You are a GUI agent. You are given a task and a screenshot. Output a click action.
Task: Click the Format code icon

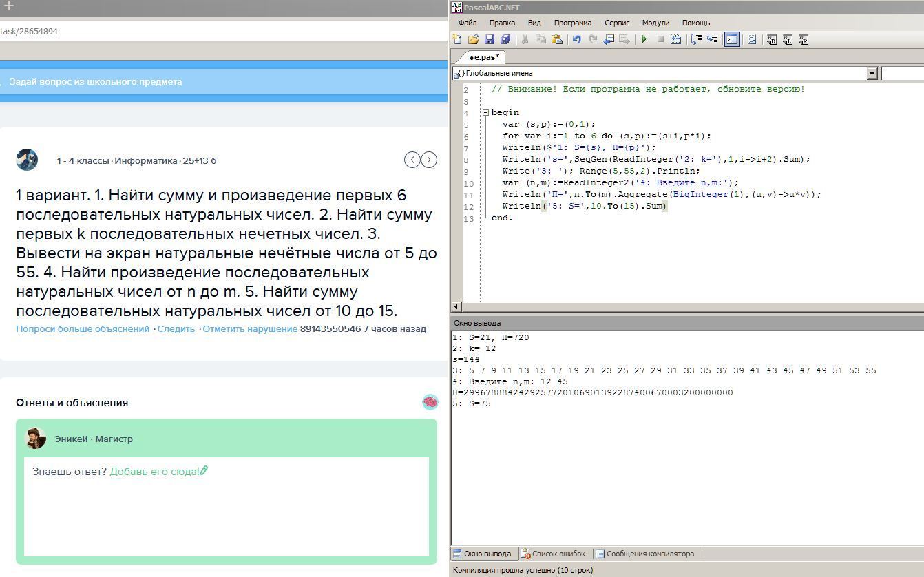(752, 40)
